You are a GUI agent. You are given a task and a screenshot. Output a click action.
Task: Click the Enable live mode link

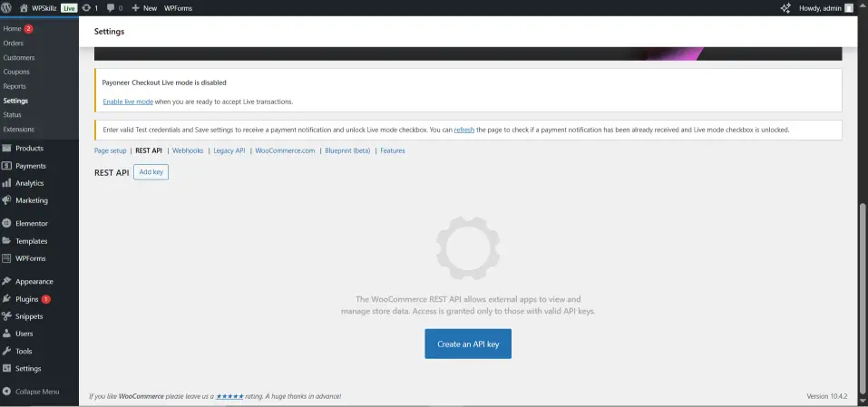pyautogui.click(x=128, y=102)
